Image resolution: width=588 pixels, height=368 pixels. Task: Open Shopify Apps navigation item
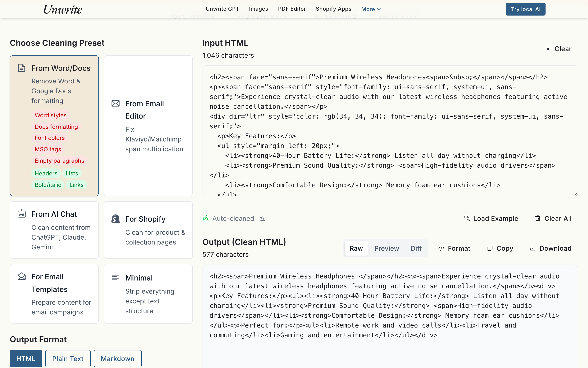click(x=333, y=9)
